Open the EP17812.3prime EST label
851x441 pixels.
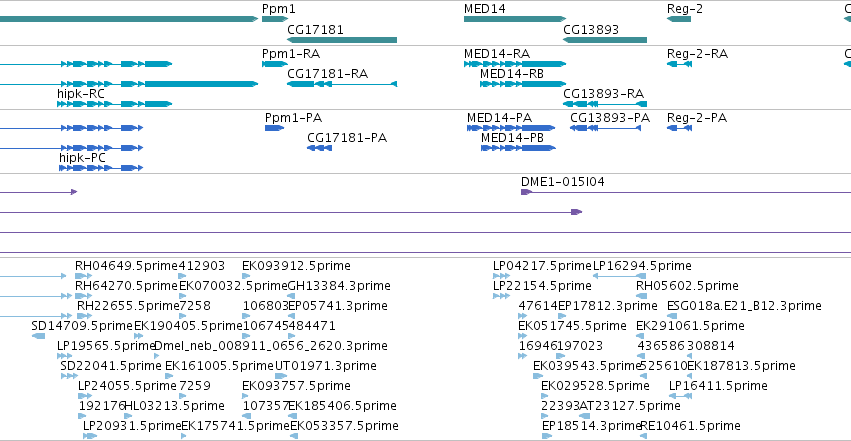(607, 306)
